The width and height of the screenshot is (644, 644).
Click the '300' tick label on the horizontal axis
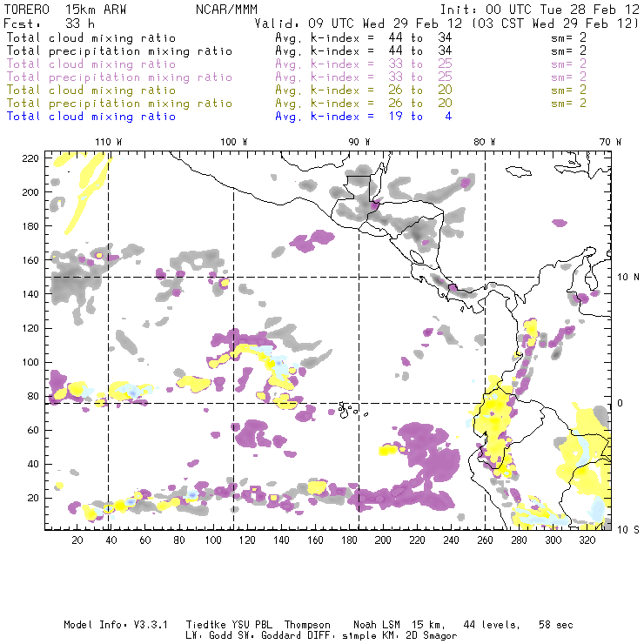point(553,540)
